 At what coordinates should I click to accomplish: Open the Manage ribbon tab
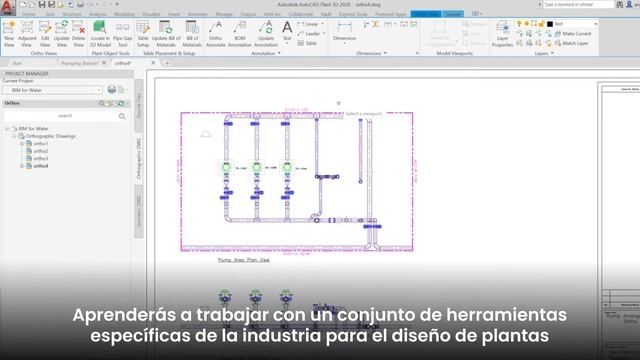pyautogui.click(x=224, y=14)
